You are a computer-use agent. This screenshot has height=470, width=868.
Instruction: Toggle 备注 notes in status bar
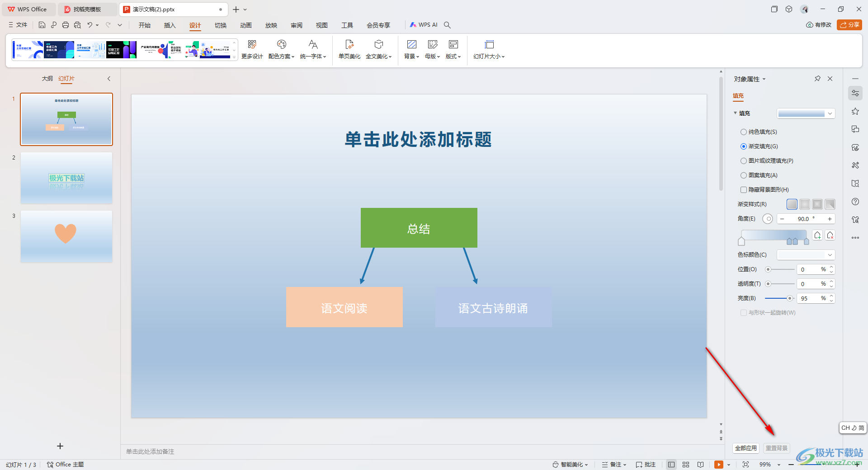[614, 465]
